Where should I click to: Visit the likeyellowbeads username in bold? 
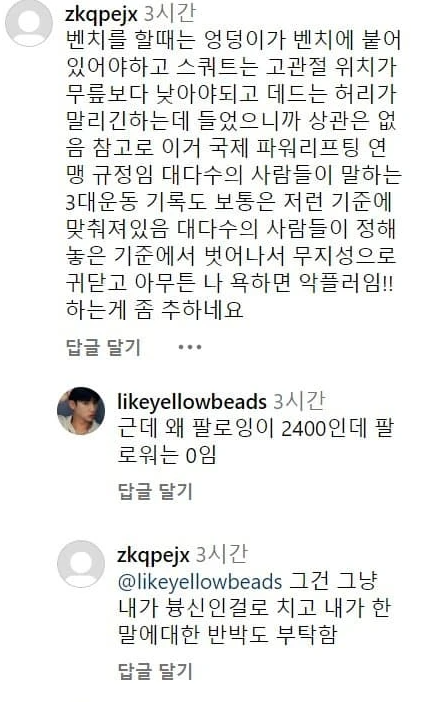pos(192,401)
